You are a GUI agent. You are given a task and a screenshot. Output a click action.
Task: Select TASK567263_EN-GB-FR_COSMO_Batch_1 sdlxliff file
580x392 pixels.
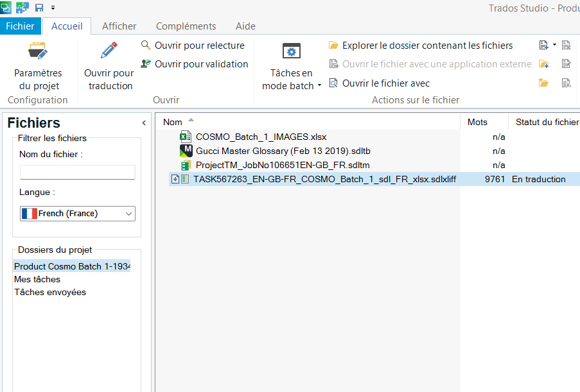[324, 179]
